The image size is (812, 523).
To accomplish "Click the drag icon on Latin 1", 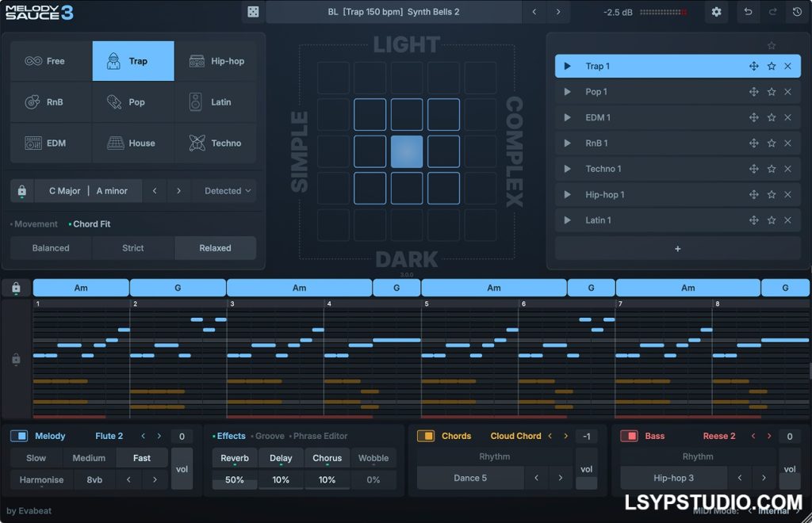I will (x=754, y=220).
